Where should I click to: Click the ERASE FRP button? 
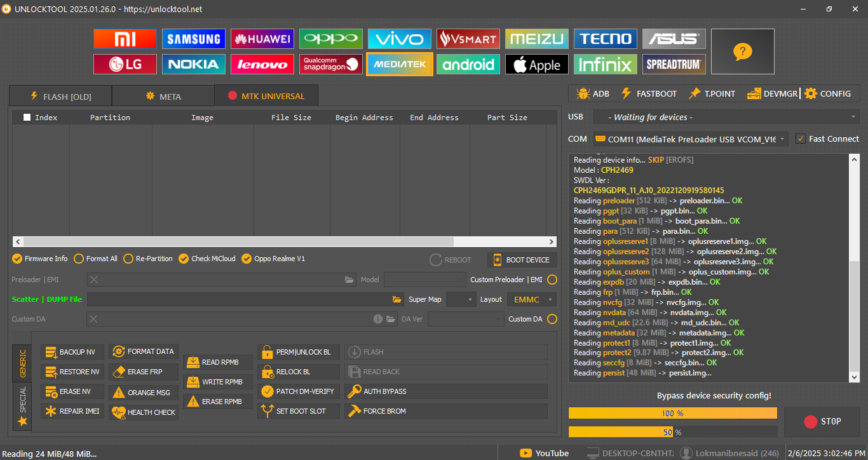(x=144, y=372)
